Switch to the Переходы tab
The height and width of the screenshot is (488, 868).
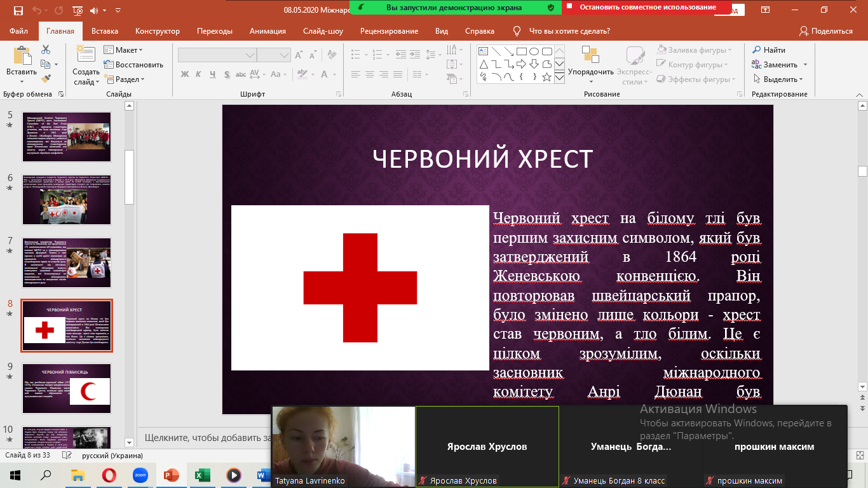215,31
